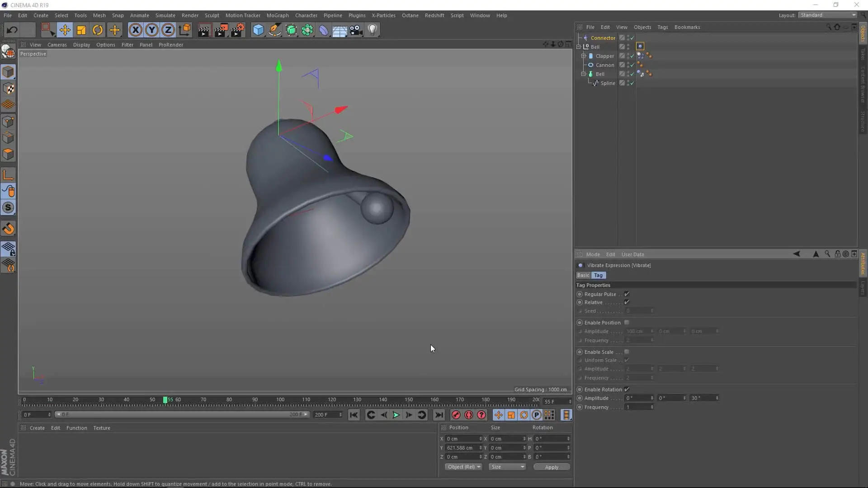Viewport: 868px width, 488px height.
Task: Click Record Active Objects button
Action: click(456, 415)
